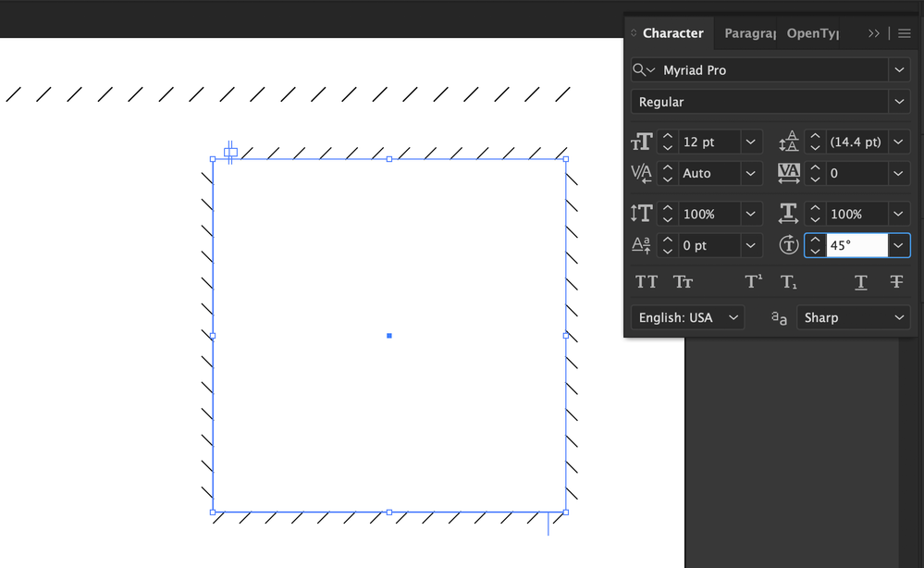Click the type path start bracket on the square

tap(230, 153)
